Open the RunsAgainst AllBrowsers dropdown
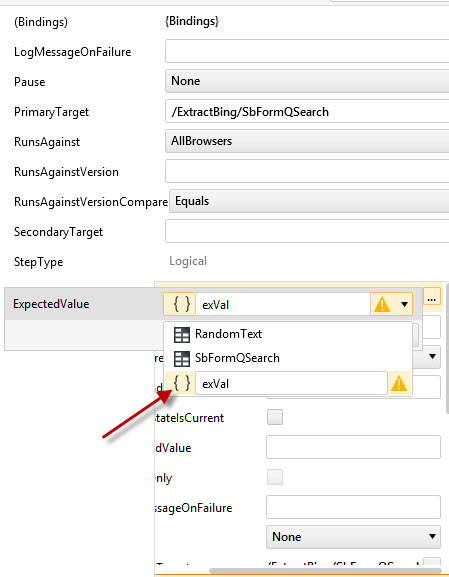Image resolution: width=449 pixels, height=577 pixels. click(x=307, y=141)
